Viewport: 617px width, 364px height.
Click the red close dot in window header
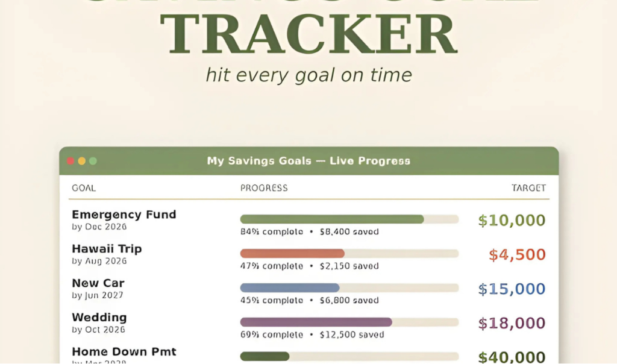point(71,161)
